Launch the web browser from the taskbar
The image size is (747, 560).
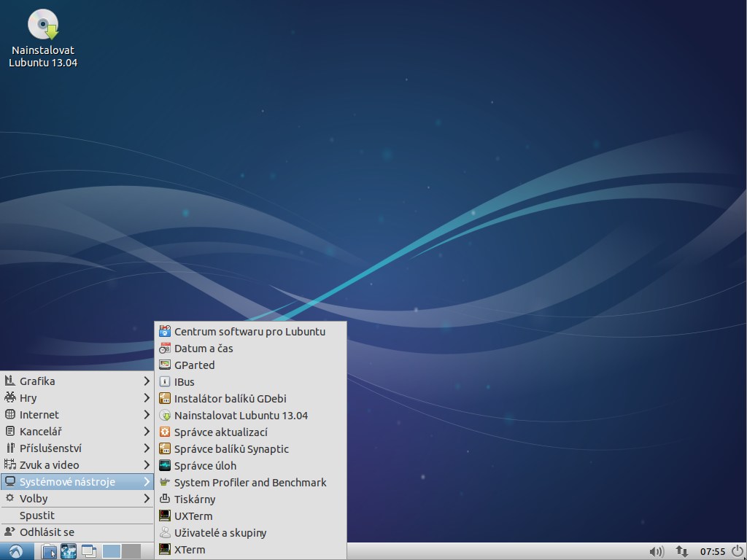tap(69, 551)
